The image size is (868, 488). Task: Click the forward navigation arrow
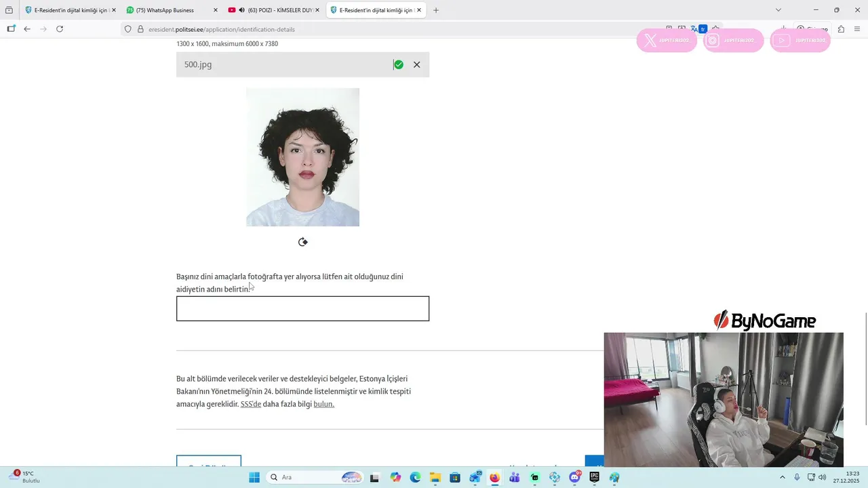click(43, 29)
